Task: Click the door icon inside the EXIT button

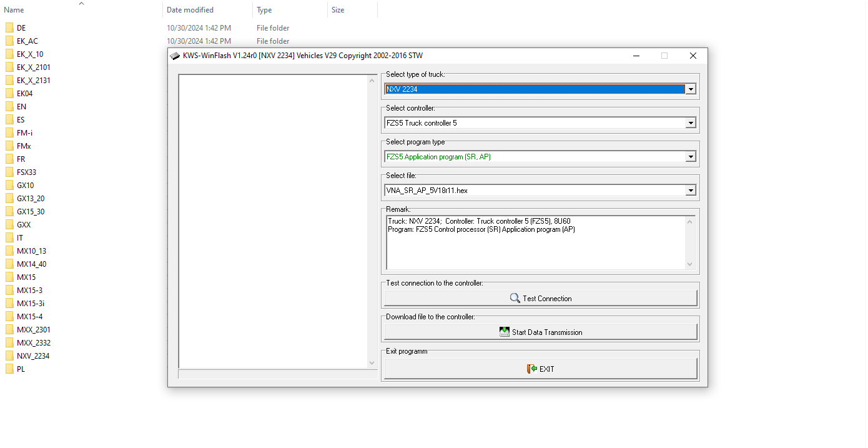Action: click(x=532, y=369)
